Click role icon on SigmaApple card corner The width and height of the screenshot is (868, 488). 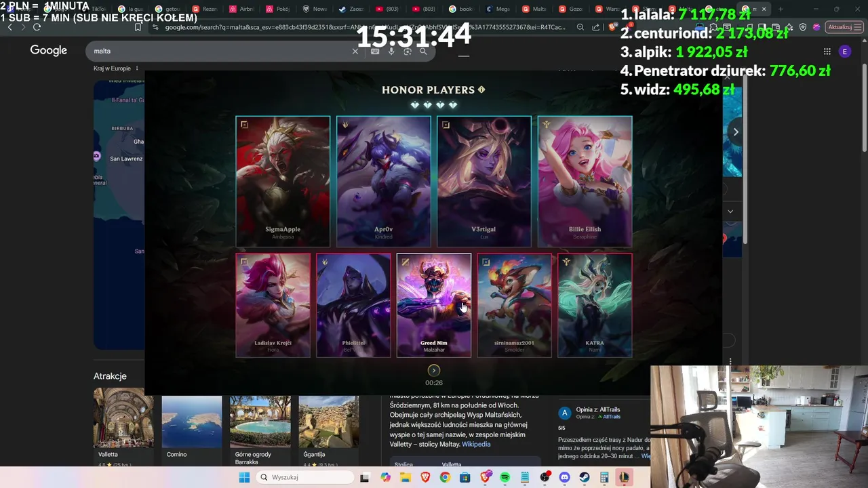tap(244, 125)
